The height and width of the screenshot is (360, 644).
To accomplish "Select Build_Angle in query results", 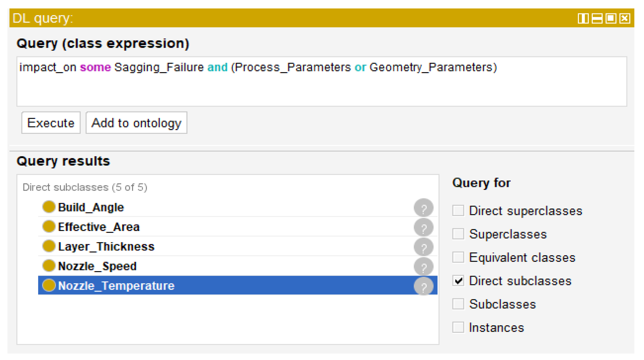I will (x=91, y=207).
